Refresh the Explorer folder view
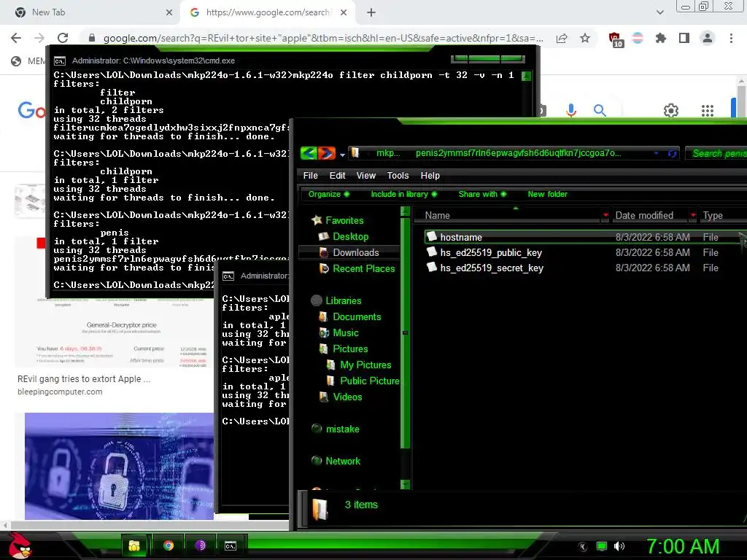This screenshot has width=747, height=560. (672, 153)
